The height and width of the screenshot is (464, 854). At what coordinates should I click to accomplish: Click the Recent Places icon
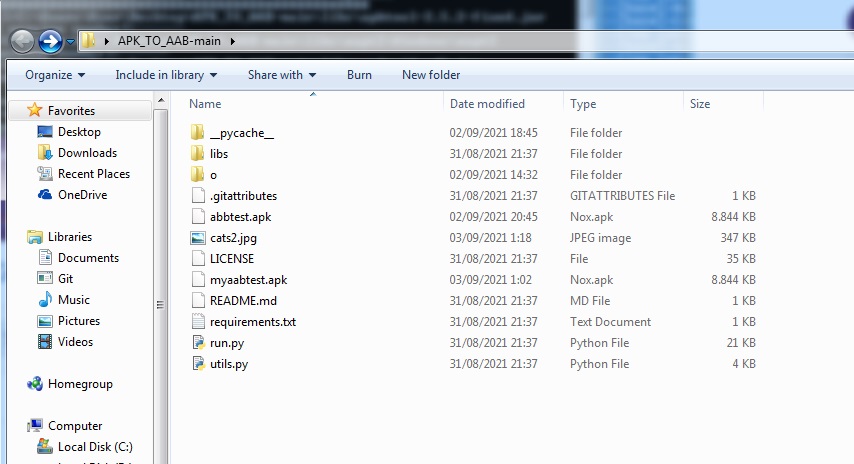[x=45, y=174]
